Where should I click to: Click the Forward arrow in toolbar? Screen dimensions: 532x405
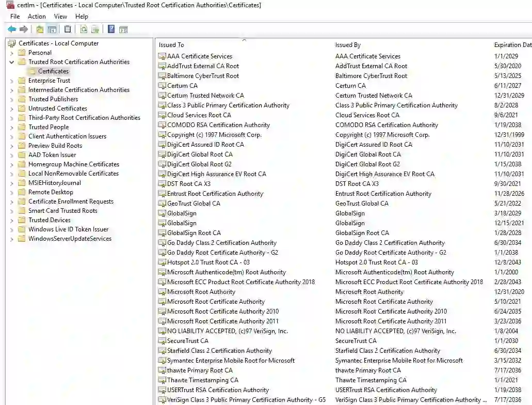[x=23, y=29]
